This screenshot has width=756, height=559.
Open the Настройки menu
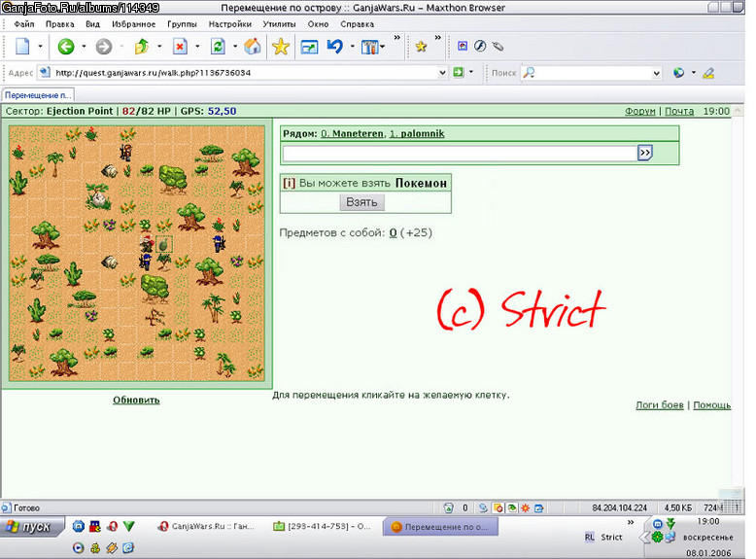(230, 24)
